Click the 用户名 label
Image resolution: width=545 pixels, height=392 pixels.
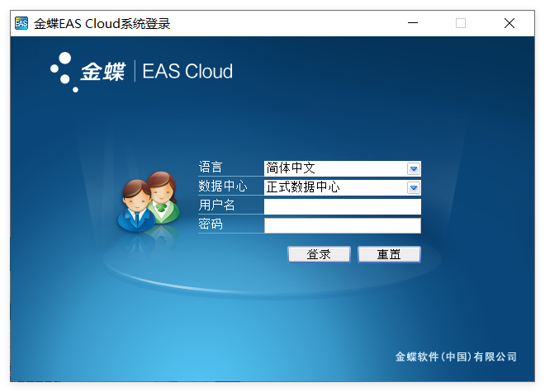(x=216, y=205)
